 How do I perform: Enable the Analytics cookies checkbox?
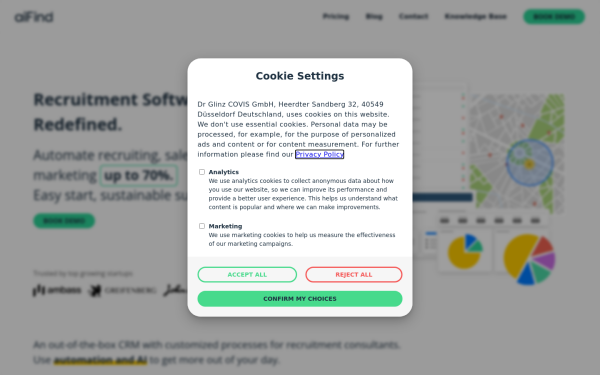pos(202,172)
